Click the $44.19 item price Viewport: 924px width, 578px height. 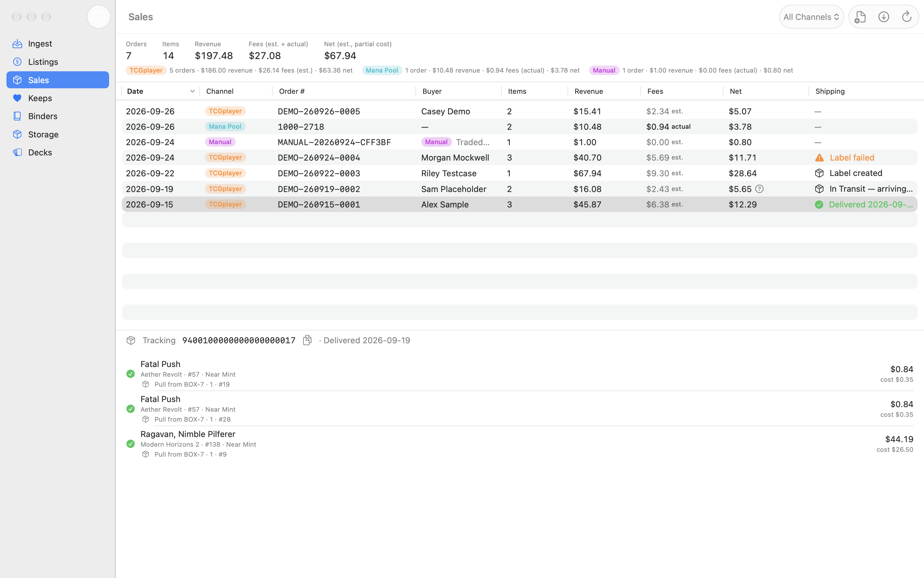pos(899,439)
